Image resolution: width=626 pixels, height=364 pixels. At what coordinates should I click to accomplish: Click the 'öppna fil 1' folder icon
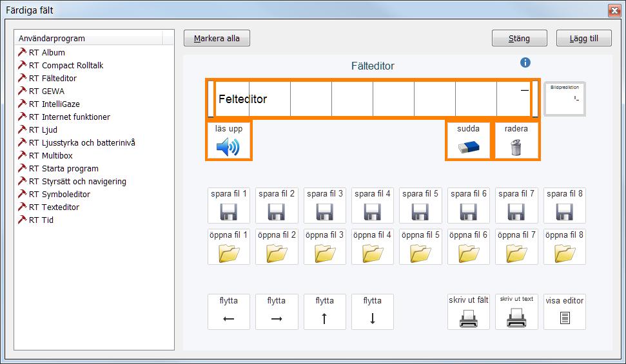tap(229, 253)
